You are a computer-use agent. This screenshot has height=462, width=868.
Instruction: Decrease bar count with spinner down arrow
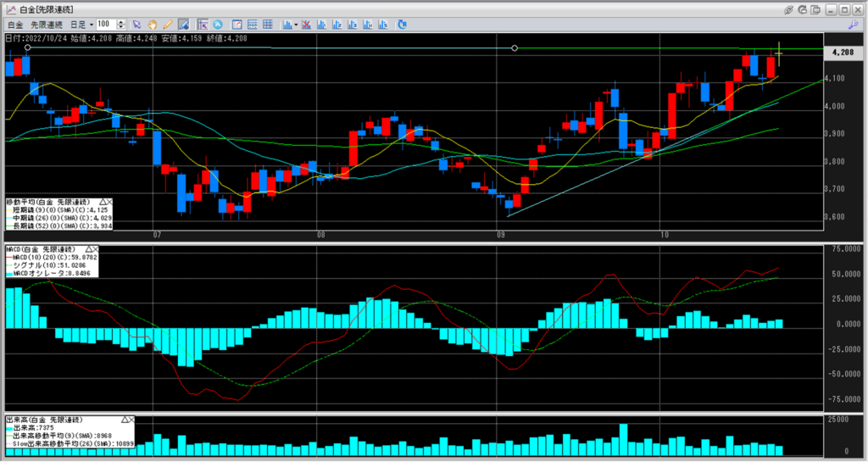[121, 27]
